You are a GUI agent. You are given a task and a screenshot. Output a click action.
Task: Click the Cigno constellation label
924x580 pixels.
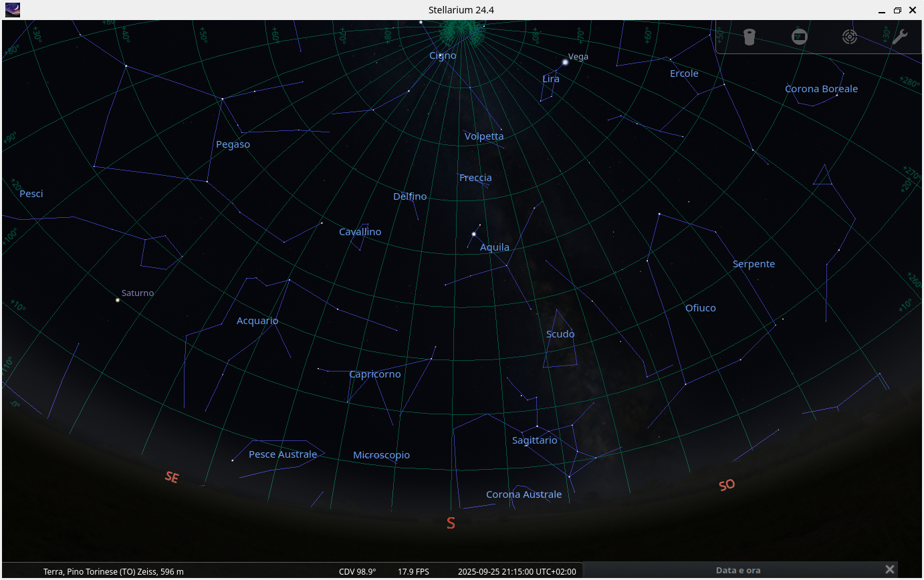(x=443, y=55)
